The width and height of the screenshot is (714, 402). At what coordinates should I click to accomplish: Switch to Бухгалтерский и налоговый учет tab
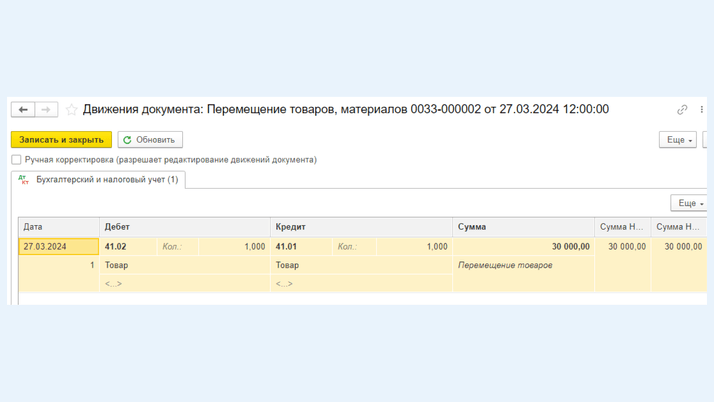coord(98,179)
